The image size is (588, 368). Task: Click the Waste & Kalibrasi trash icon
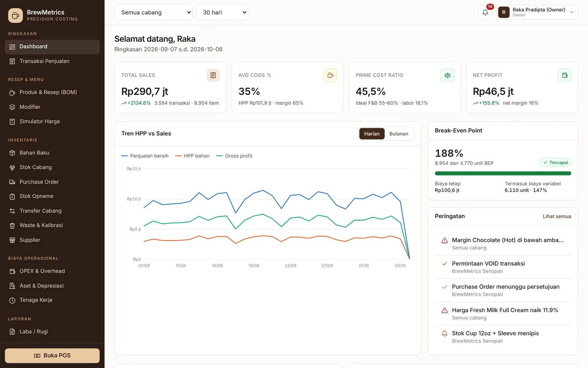(12, 226)
